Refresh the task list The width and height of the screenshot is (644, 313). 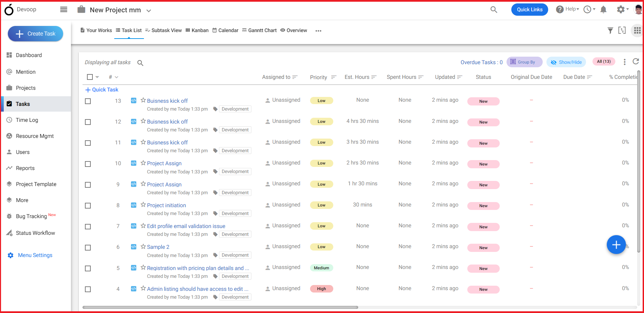click(635, 61)
